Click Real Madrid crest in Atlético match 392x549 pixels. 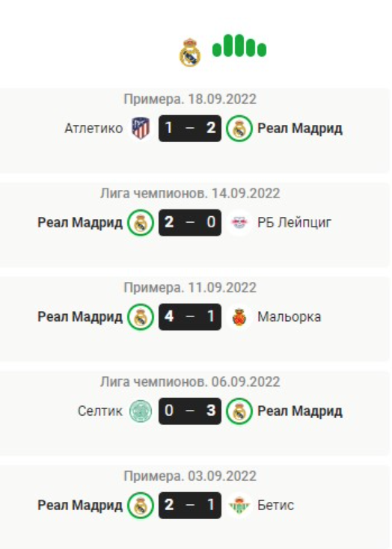coord(239,129)
